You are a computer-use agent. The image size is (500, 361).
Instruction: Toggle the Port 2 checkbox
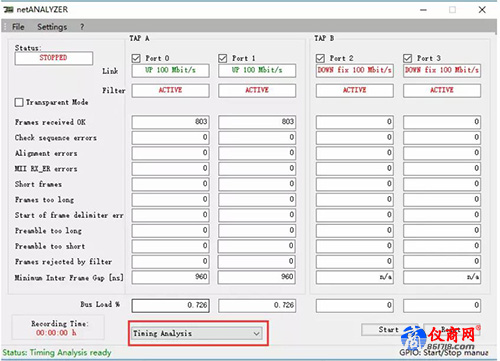click(x=320, y=58)
